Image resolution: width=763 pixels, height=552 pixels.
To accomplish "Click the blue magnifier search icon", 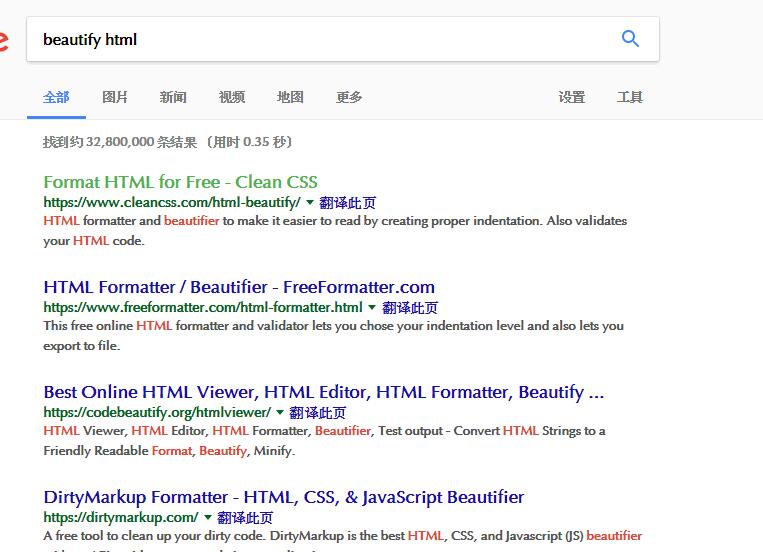I will [x=630, y=38].
